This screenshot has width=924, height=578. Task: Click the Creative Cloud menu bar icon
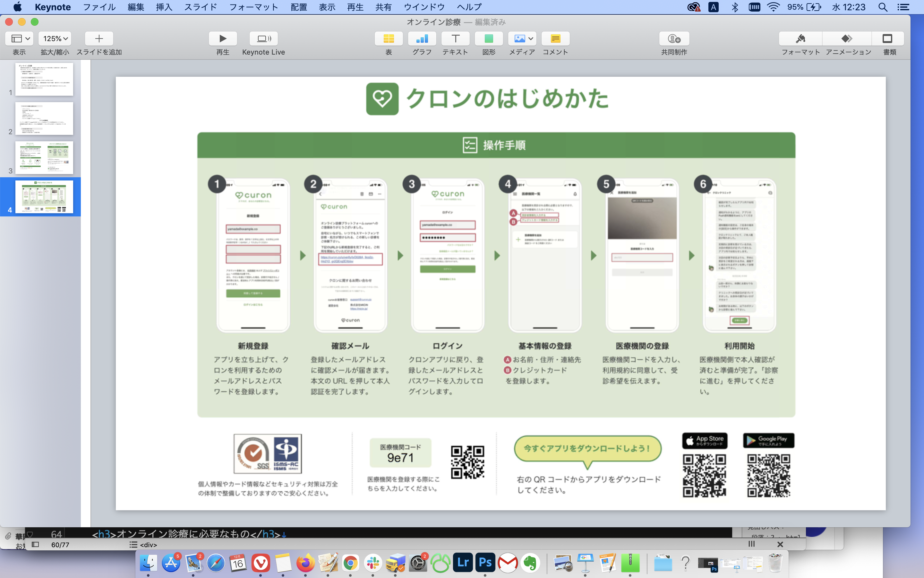(x=693, y=7)
